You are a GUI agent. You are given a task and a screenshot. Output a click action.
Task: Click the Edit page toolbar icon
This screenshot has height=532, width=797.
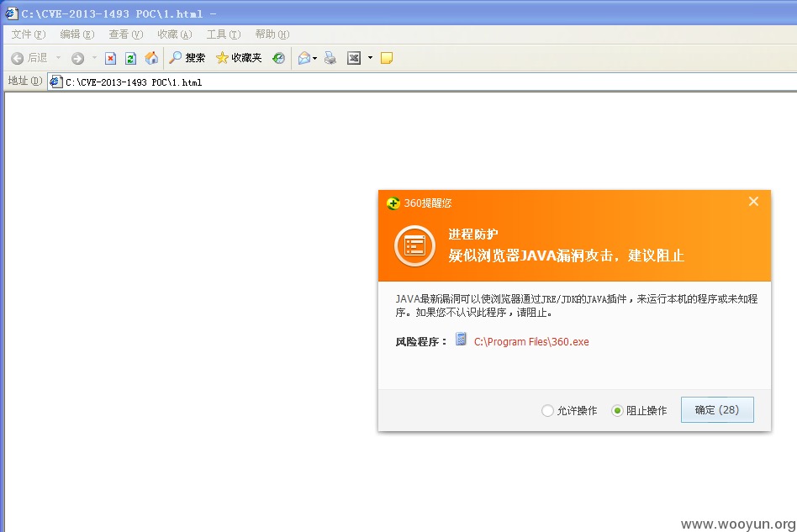point(354,58)
